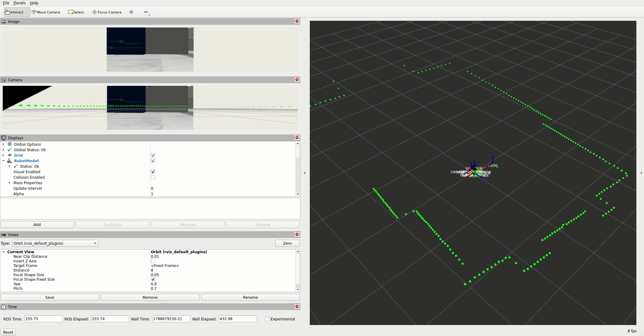Activate the Focus Camera tool
This screenshot has width=644, height=336.
107,12
